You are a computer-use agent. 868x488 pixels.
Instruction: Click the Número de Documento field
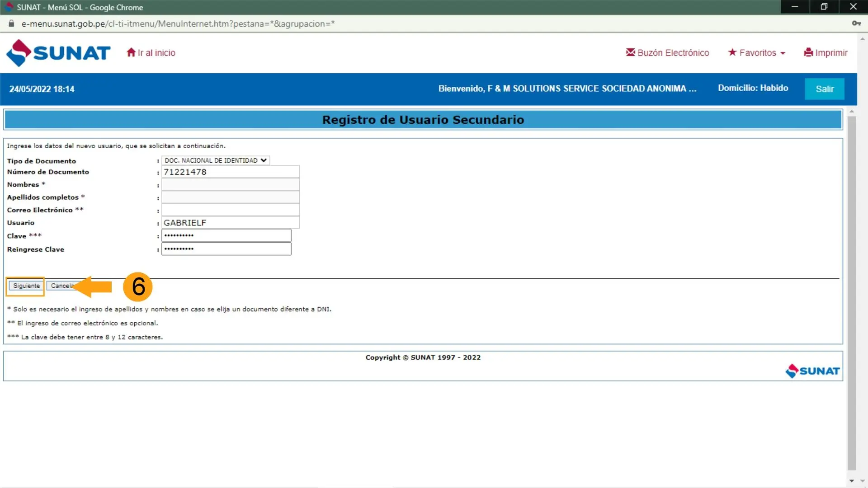pos(231,172)
